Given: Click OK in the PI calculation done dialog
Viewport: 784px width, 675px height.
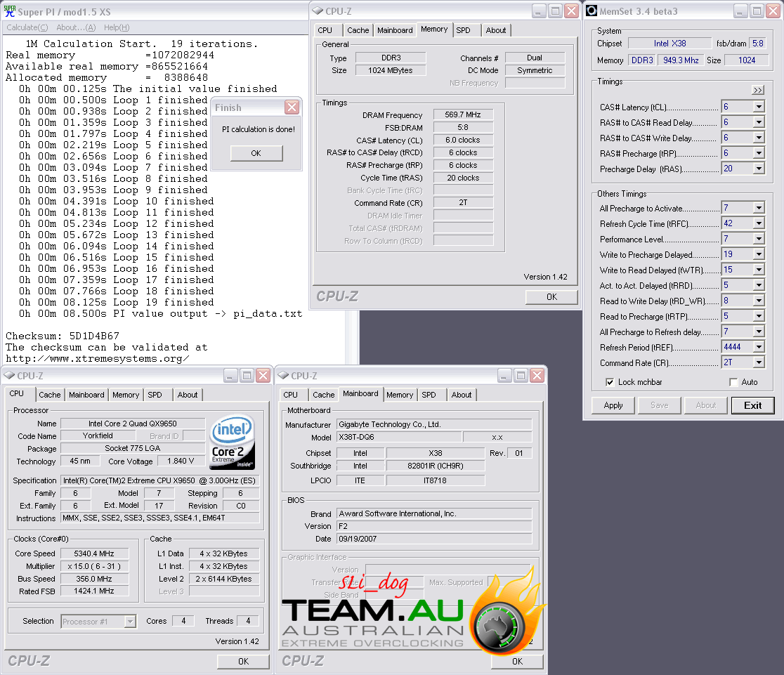Looking at the screenshot, I should pyautogui.click(x=256, y=153).
